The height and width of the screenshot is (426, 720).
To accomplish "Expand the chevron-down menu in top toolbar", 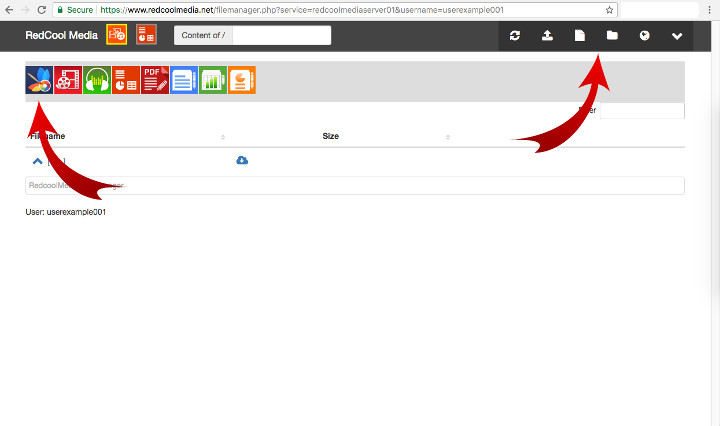I will [x=677, y=36].
